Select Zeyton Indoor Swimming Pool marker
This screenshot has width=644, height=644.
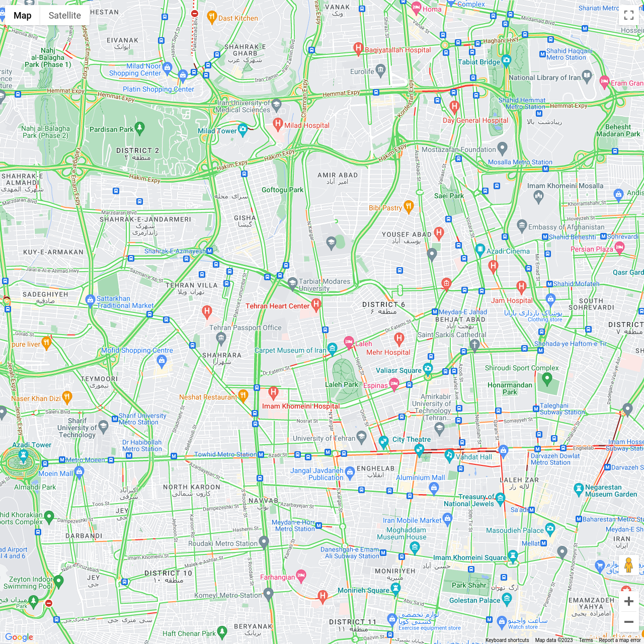59,581
